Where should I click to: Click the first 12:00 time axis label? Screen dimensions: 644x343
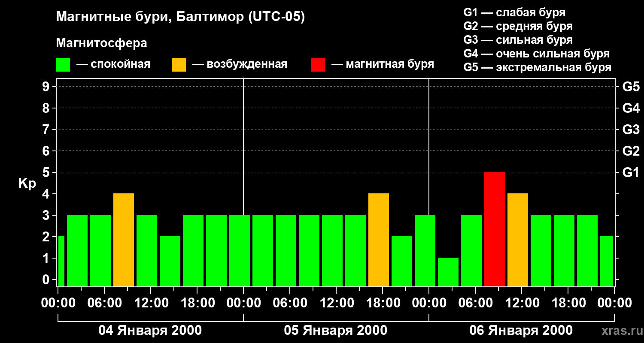[151, 303]
